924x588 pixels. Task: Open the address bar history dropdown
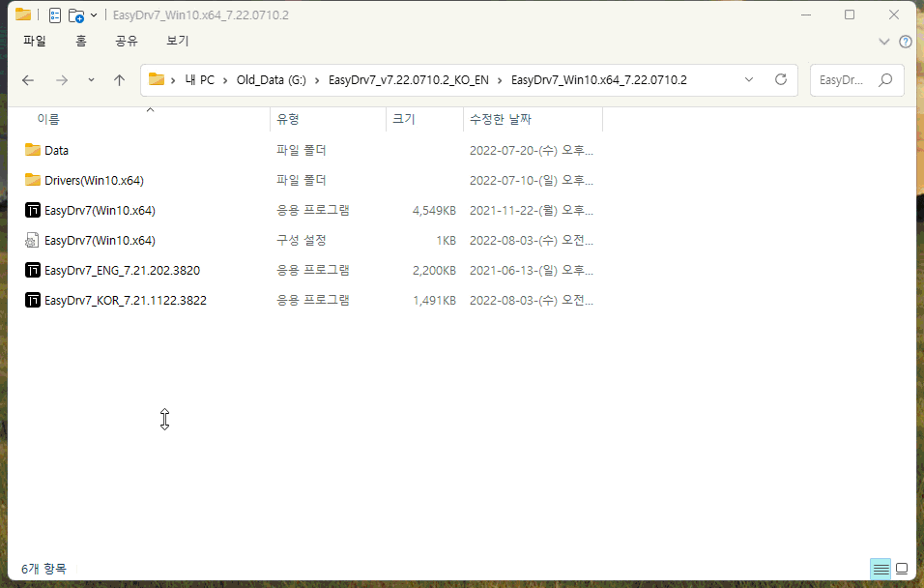749,79
